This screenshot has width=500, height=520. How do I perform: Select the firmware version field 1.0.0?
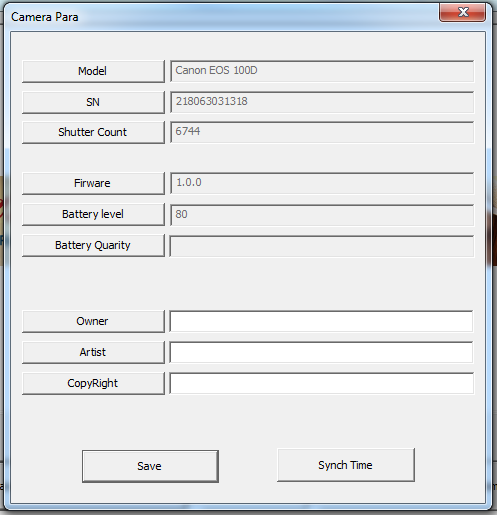tap(323, 184)
